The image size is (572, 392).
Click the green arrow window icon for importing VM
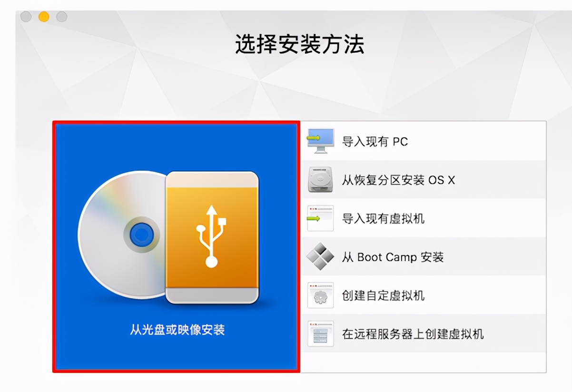(x=320, y=218)
